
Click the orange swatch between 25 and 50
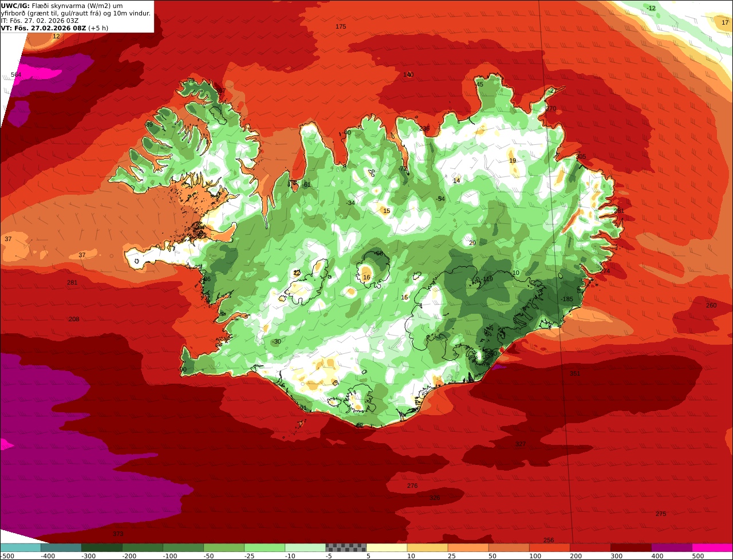coord(468,547)
